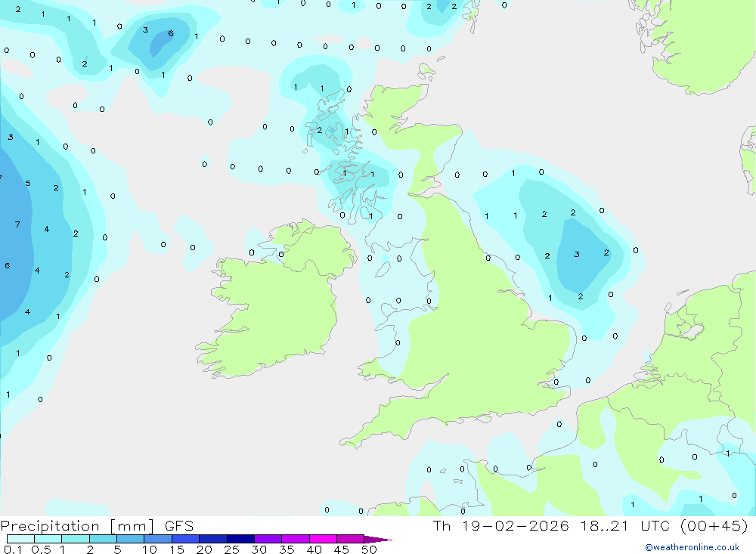Screen dimensions: 756x554
Task: Click the legend scale label '25'
Action: point(231,549)
